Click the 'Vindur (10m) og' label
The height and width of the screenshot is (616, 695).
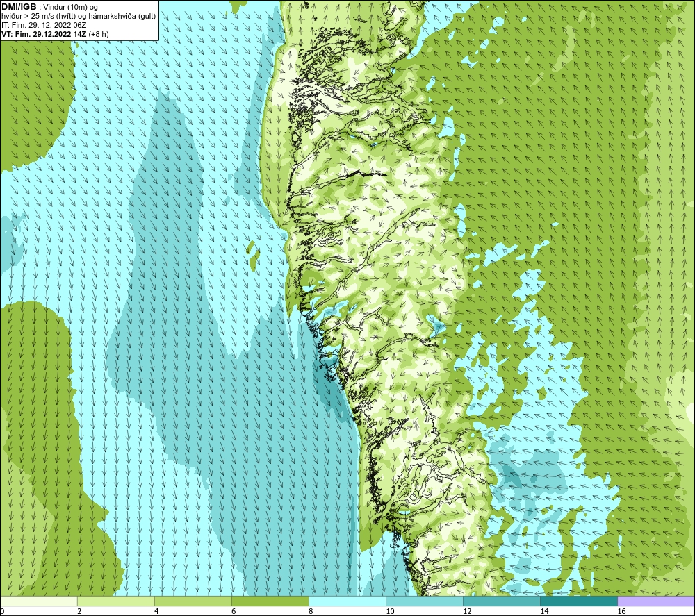click(70, 8)
